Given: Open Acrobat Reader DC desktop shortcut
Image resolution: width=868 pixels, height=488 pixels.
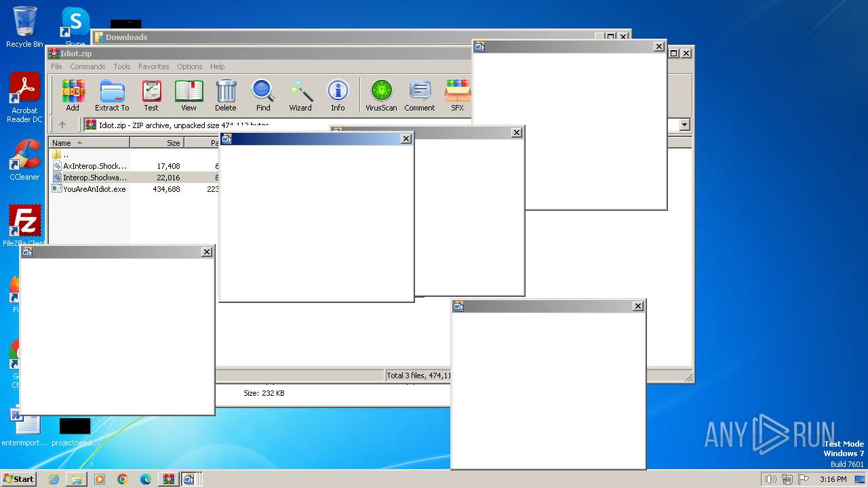Looking at the screenshot, I should [24, 98].
